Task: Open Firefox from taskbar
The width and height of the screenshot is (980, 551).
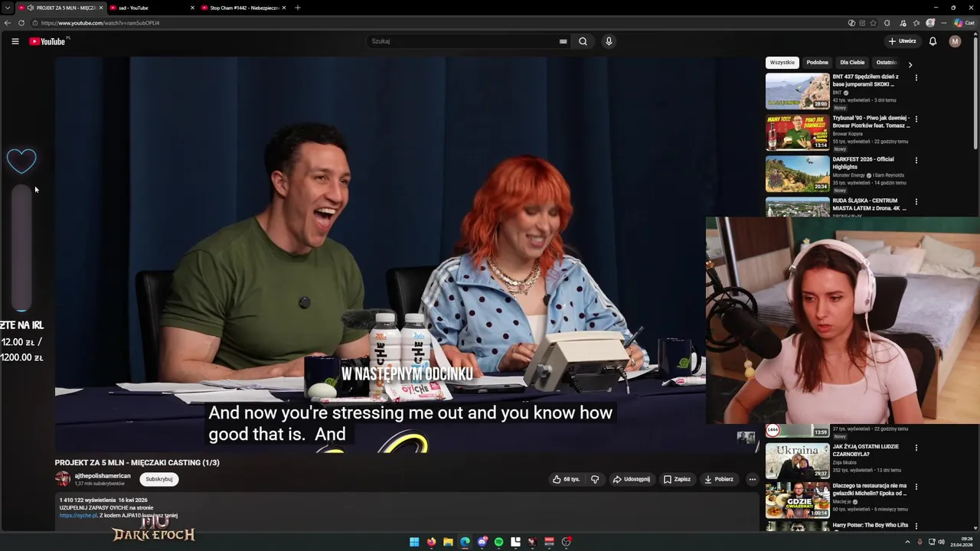Action: pyautogui.click(x=431, y=542)
